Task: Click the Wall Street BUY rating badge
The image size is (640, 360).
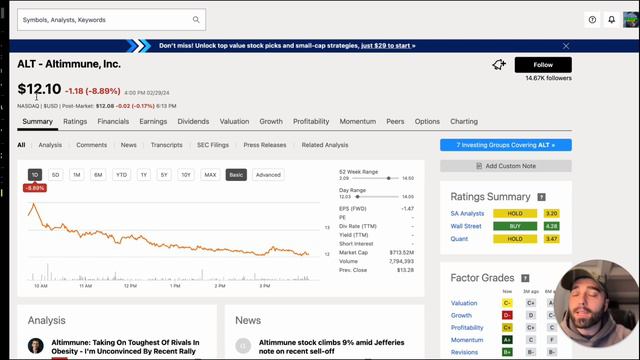Action: click(x=515, y=226)
